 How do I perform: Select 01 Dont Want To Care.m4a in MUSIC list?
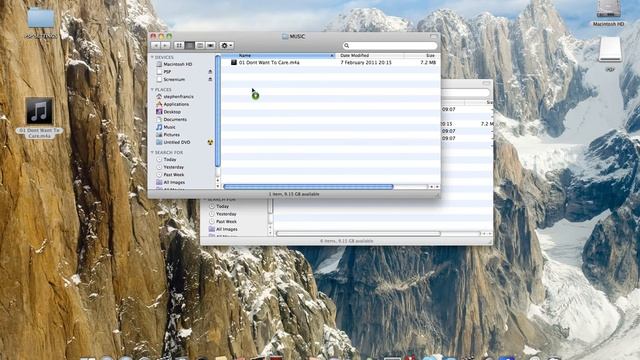point(269,62)
